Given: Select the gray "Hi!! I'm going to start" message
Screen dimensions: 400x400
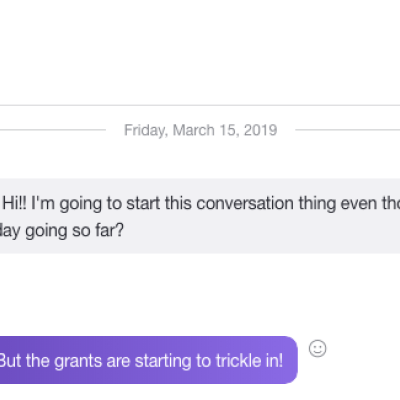Looking at the screenshot, I should (200, 216).
